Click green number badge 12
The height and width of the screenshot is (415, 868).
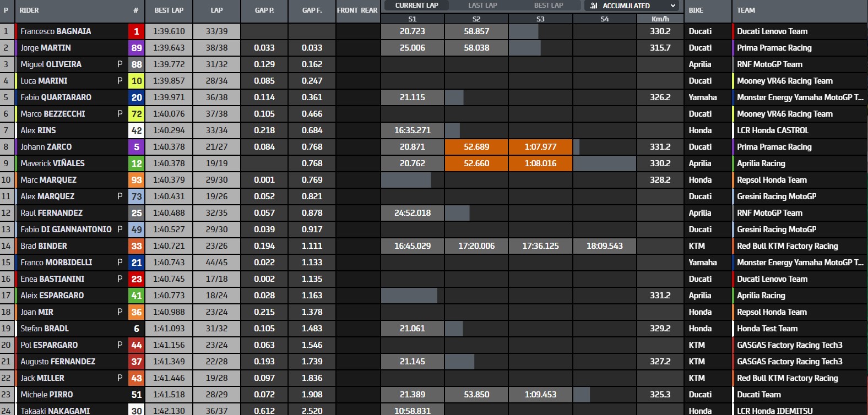tap(137, 163)
